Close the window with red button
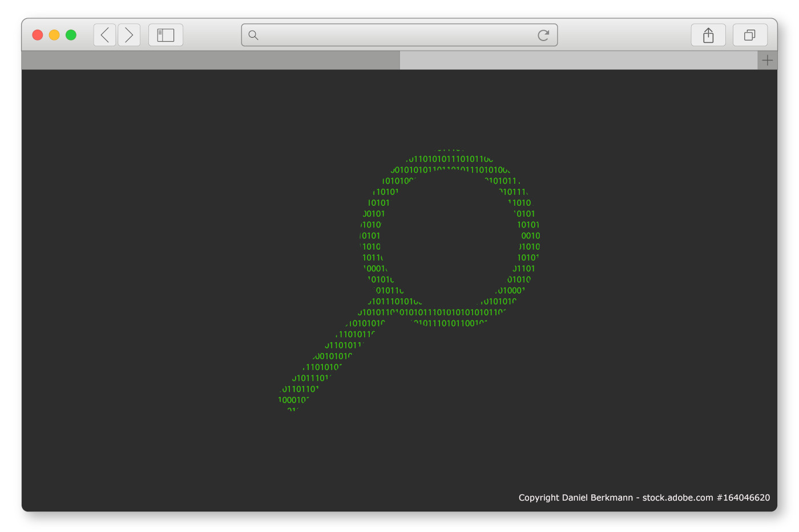The height and width of the screenshot is (532, 799). pos(38,35)
